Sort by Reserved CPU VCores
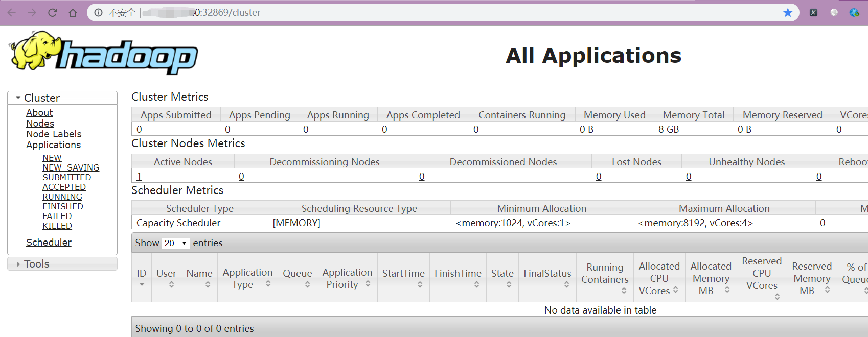The image size is (868, 337). 762,278
